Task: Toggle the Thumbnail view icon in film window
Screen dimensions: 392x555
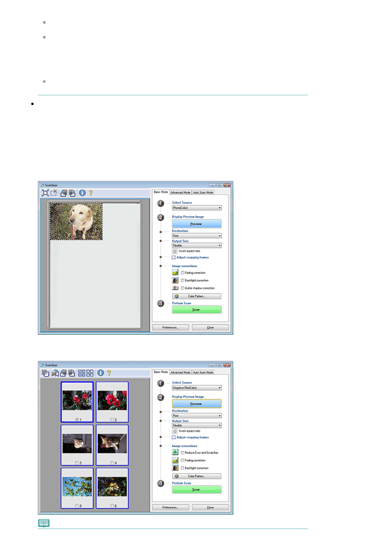Action: click(45, 373)
